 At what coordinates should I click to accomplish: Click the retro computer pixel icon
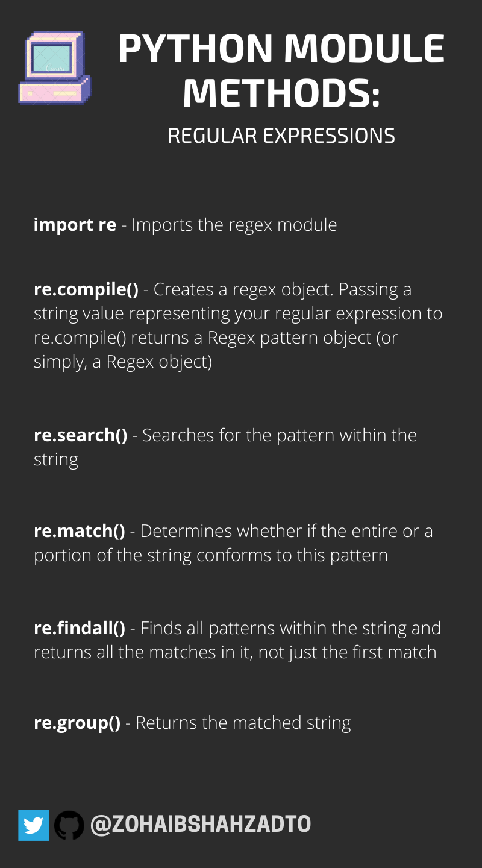point(55,68)
